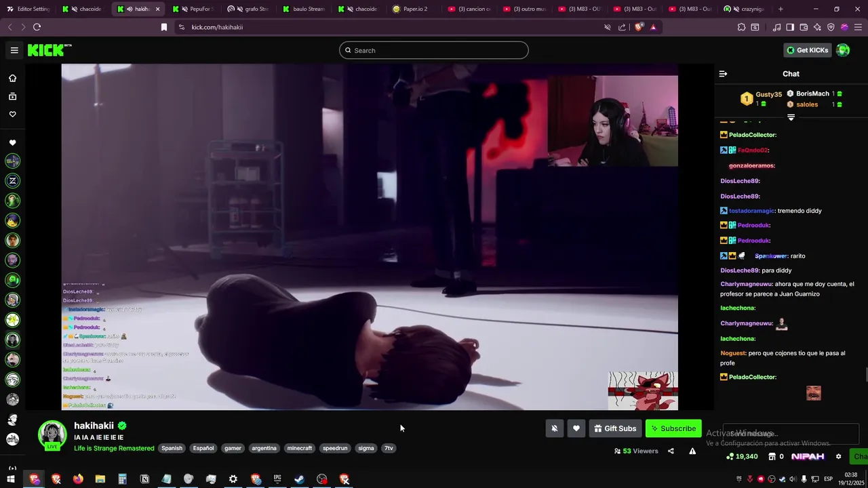The height and width of the screenshot is (488, 868).
Task: Select the argentina tag
Action: pos(264,448)
